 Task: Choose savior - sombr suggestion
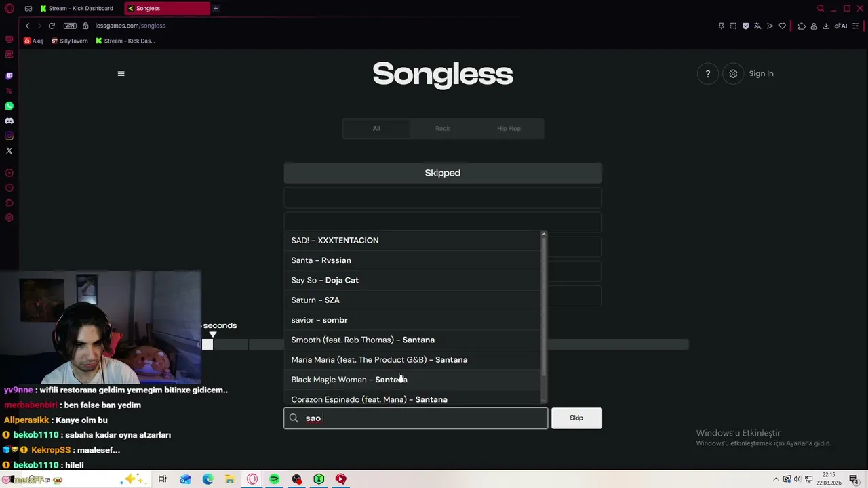click(414, 320)
